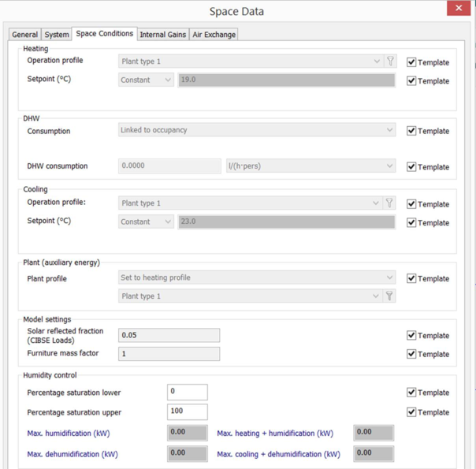Image resolution: width=476 pixels, height=469 pixels.
Task: Toggle Template checkbox for Furniture mass factor
Action: pos(411,354)
